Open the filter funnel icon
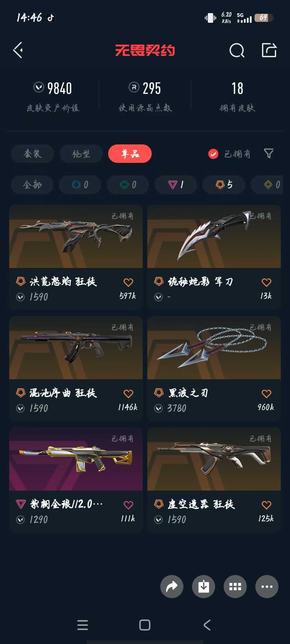The width and height of the screenshot is (290, 644). point(269,153)
